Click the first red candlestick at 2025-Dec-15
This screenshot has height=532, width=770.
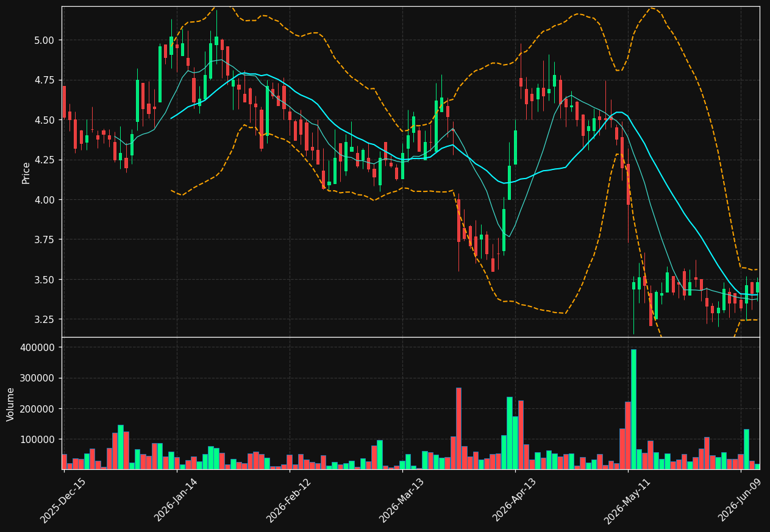coord(64,102)
